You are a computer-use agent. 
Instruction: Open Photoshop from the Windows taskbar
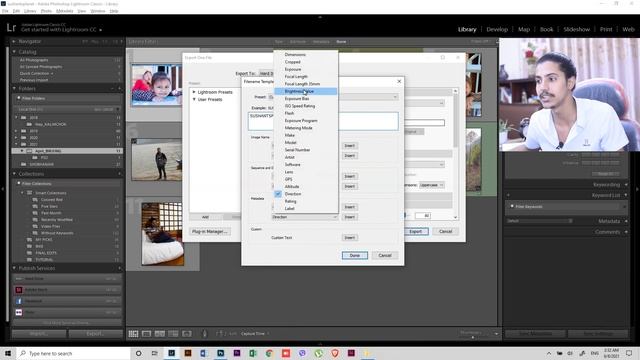(x=220, y=353)
